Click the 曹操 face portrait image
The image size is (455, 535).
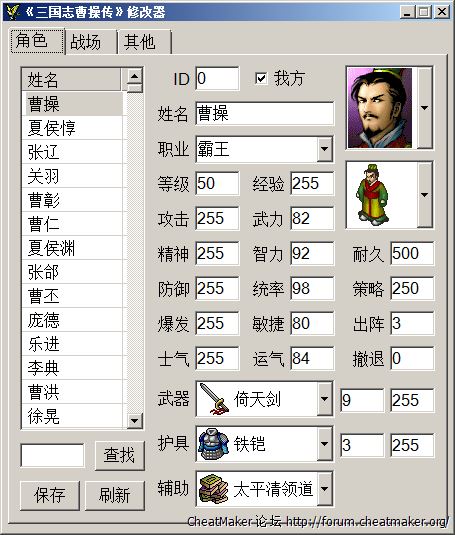point(380,108)
